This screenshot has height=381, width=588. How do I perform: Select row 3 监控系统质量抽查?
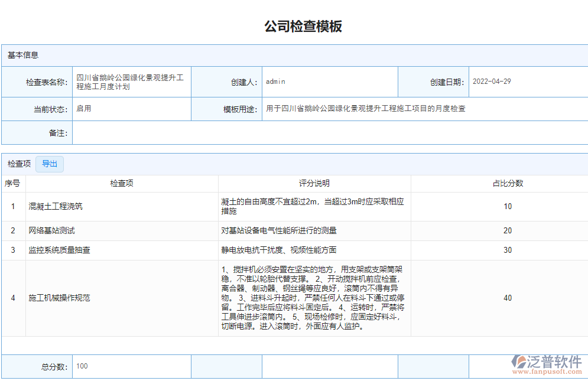(x=59, y=250)
